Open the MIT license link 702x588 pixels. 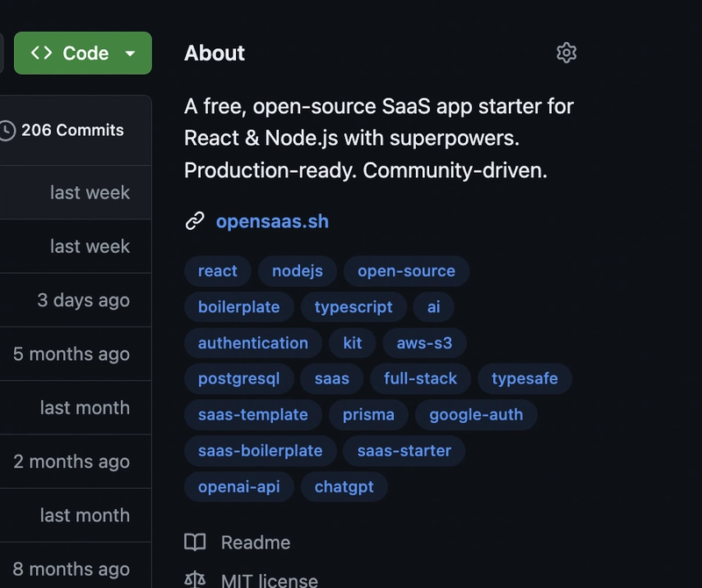tap(269, 580)
